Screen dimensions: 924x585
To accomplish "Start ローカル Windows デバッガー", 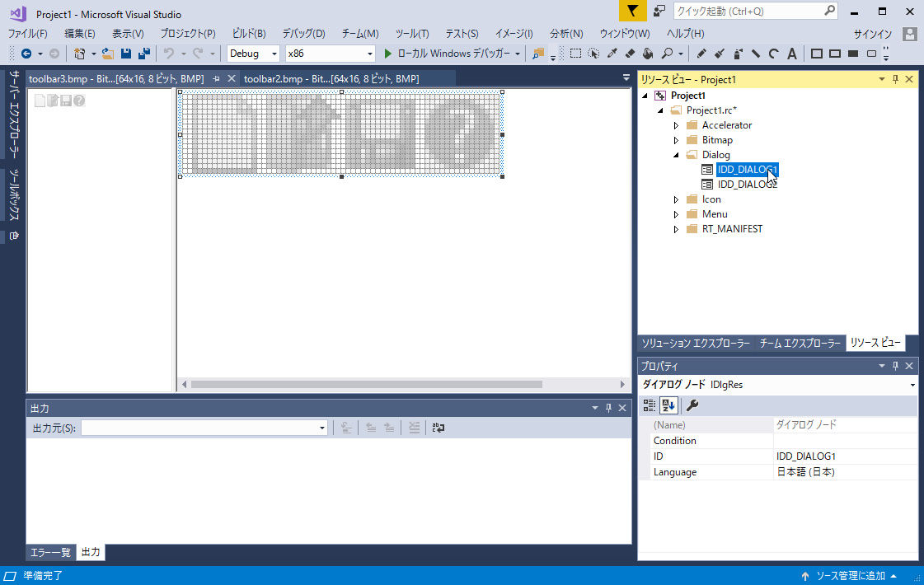I will [453, 54].
